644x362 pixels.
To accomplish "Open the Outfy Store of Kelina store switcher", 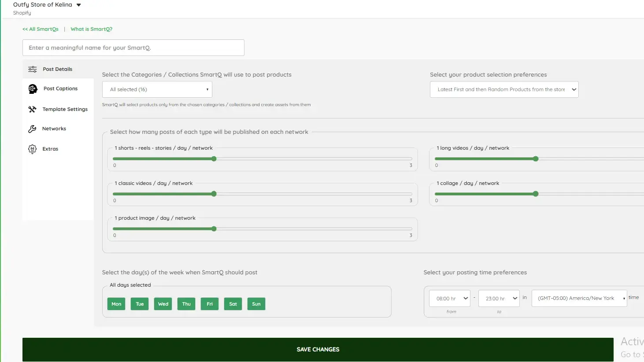I will coord(47,5).
